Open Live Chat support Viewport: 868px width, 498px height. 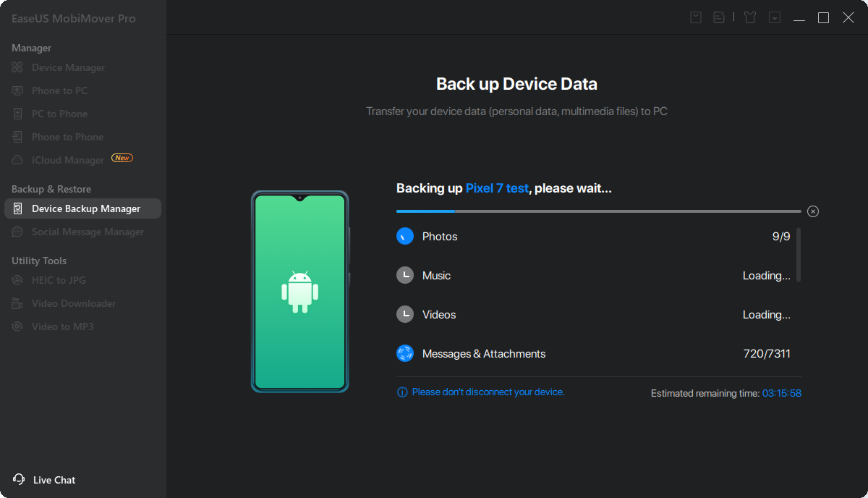click(54, 480)
